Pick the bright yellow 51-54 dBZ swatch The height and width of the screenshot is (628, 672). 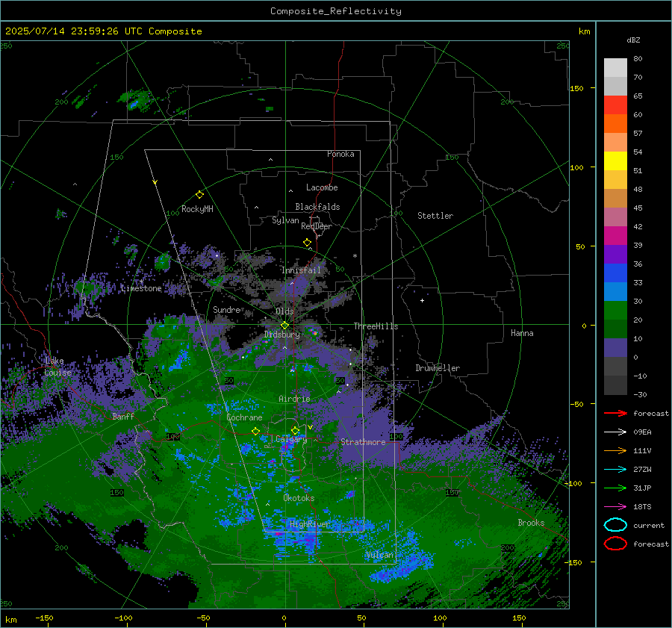(615, 161)
